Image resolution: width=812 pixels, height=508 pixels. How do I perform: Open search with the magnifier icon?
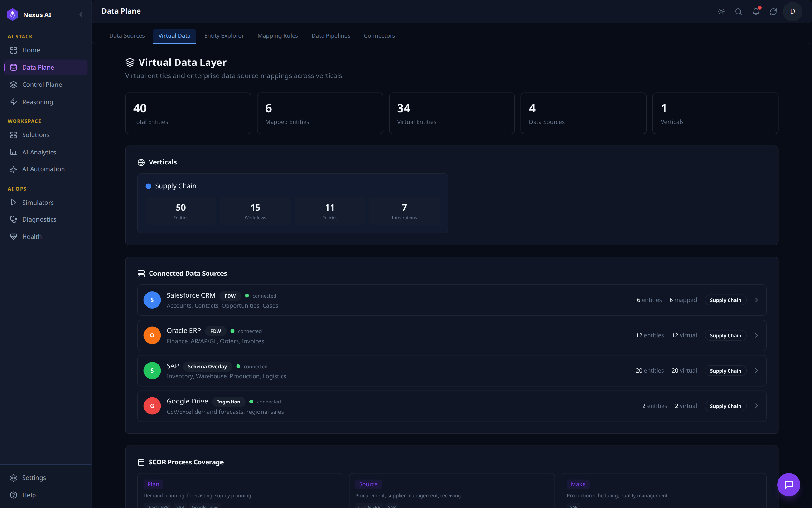pos(739,11)
